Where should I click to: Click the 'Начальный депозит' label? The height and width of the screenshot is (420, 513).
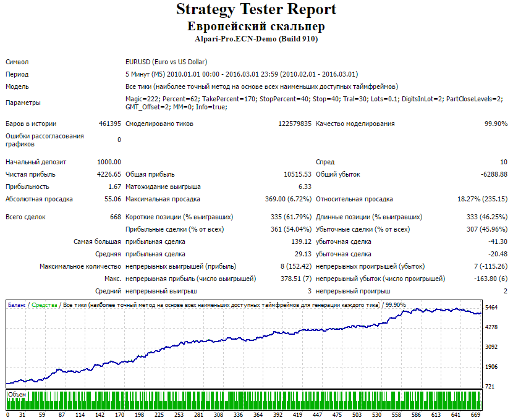coord(36,162)
